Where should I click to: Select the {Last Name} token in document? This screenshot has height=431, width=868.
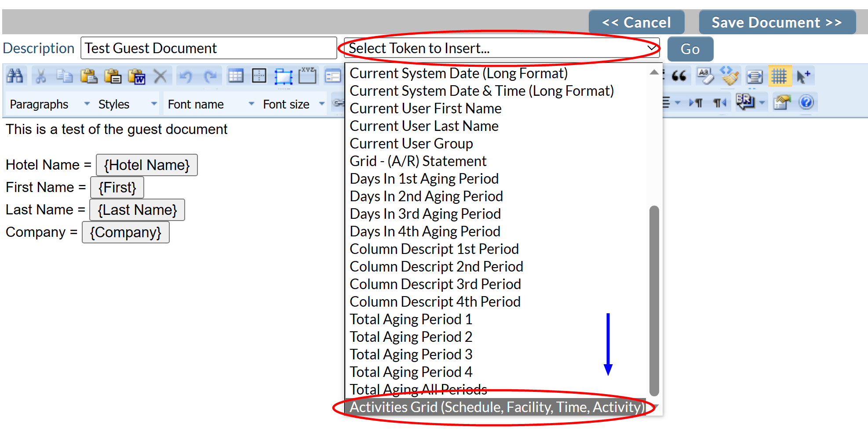(x=137, y=210)
